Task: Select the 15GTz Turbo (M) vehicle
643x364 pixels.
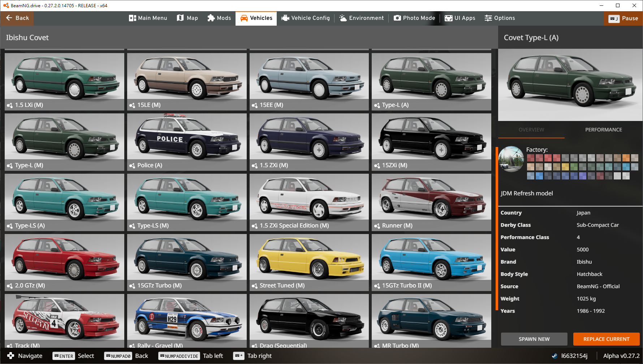Action: pos(187,263)
